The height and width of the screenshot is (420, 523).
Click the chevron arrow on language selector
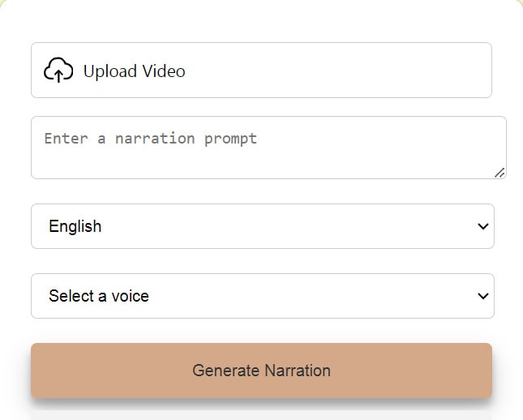483,226
